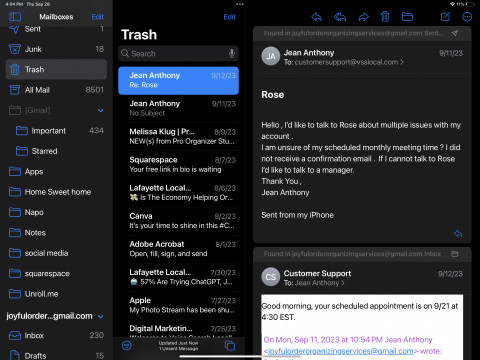Tap the Reply arrow in the toolbar
Image resolution: width=480 pixels, height=360 pixels.
[x=316, y=17]
